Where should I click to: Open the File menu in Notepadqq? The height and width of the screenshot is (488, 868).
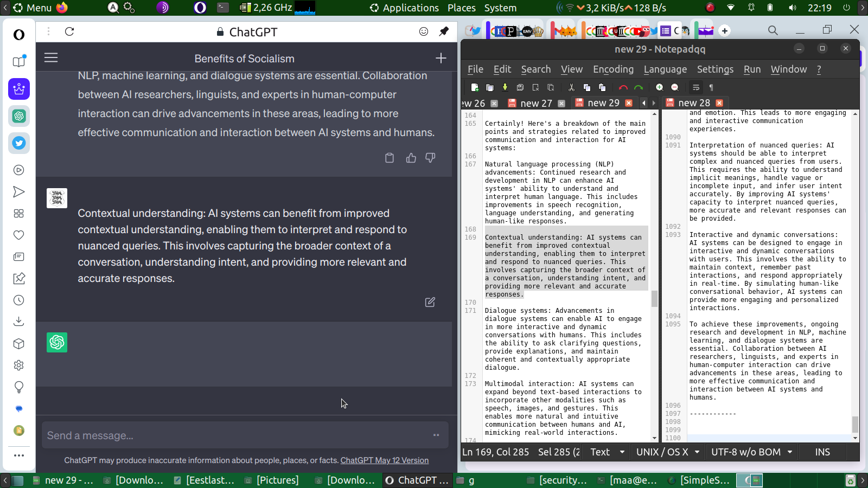coord(475,69)
